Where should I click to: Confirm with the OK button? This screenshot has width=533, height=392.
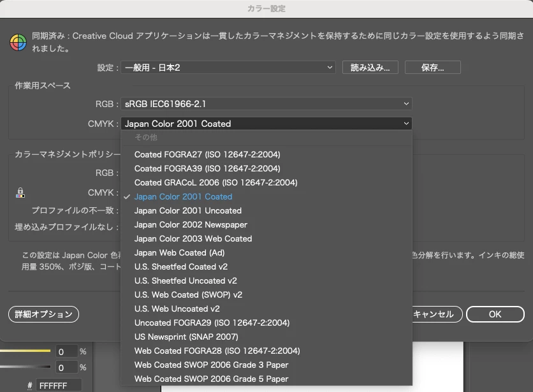pyautogui.click(x=495, y=314)
